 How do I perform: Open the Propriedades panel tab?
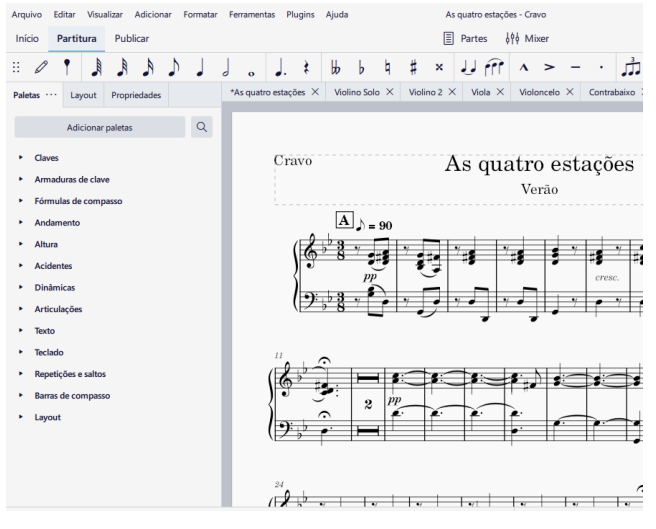tap(136, 95)
